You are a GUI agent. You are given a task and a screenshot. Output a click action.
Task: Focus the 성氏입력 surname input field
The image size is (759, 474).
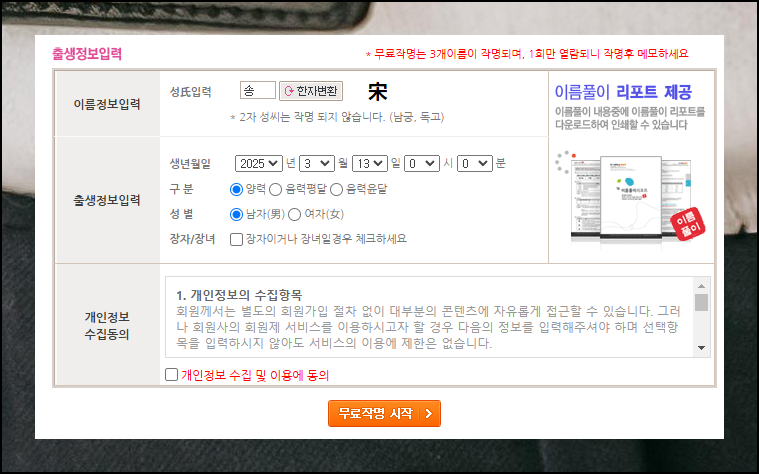point(258,91)
